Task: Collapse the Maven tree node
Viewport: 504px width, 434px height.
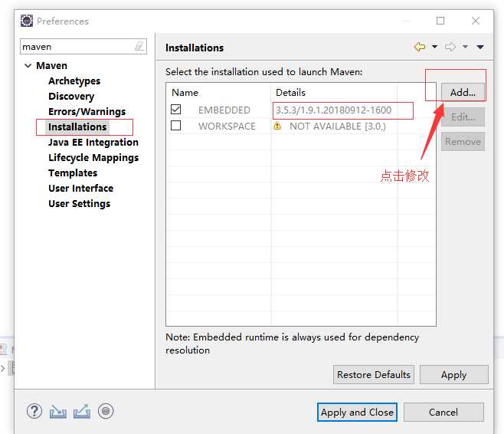Action: pyautogui.click(x=28, y=66)
